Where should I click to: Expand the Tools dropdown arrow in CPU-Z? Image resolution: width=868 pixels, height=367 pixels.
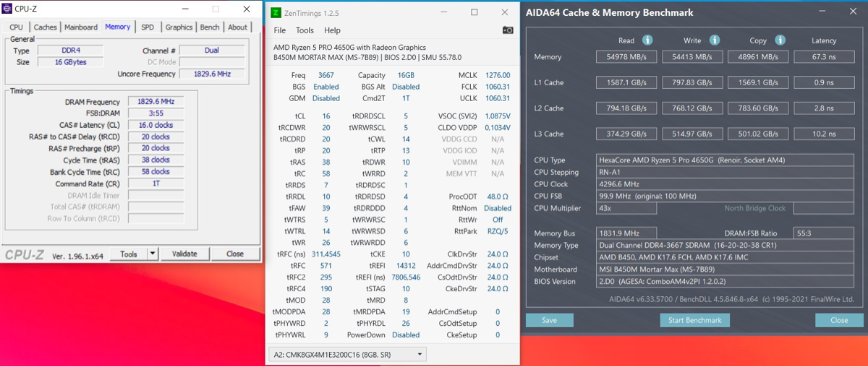(153, 254)
